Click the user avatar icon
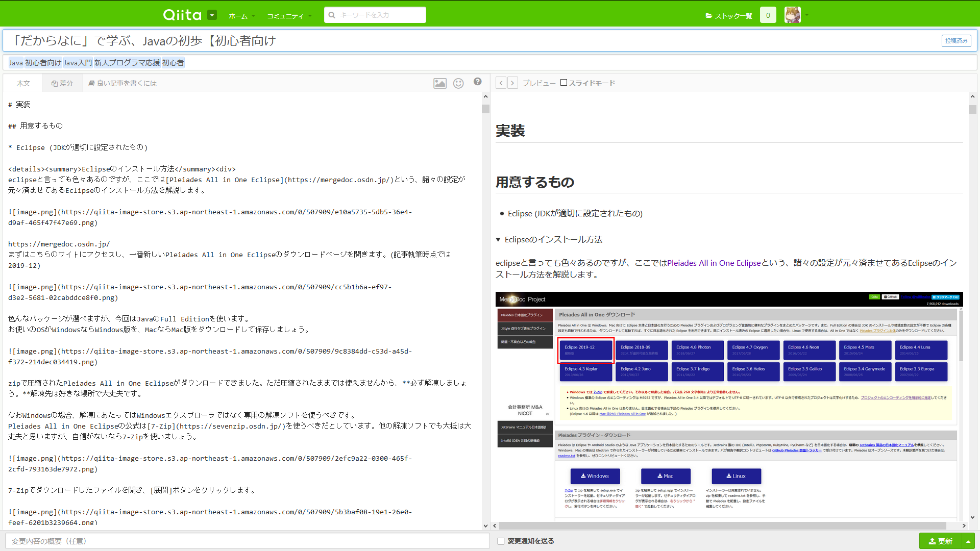 point(792,15)
